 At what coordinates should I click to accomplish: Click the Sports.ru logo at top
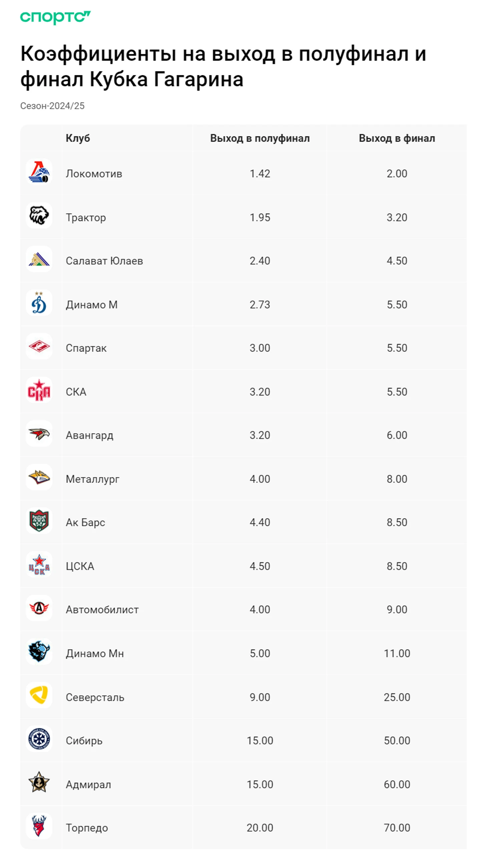(x=55, y=17)
